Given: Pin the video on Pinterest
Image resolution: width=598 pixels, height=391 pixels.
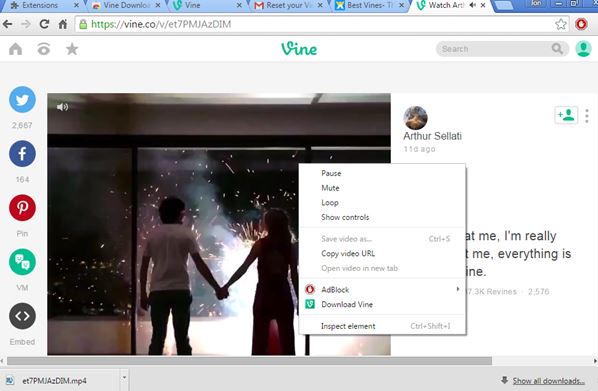Looking at the screenshot, I should (x=22, y=208).
